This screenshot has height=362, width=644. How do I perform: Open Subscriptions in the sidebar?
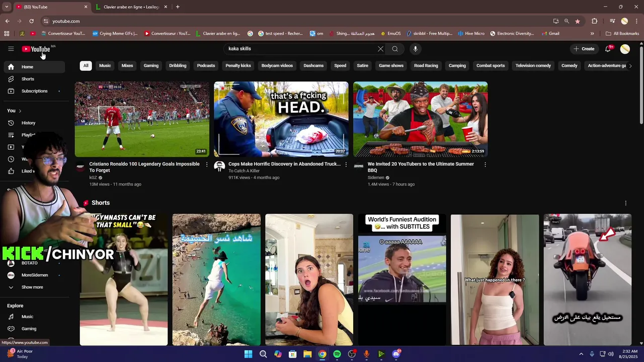tap(34, 91)
